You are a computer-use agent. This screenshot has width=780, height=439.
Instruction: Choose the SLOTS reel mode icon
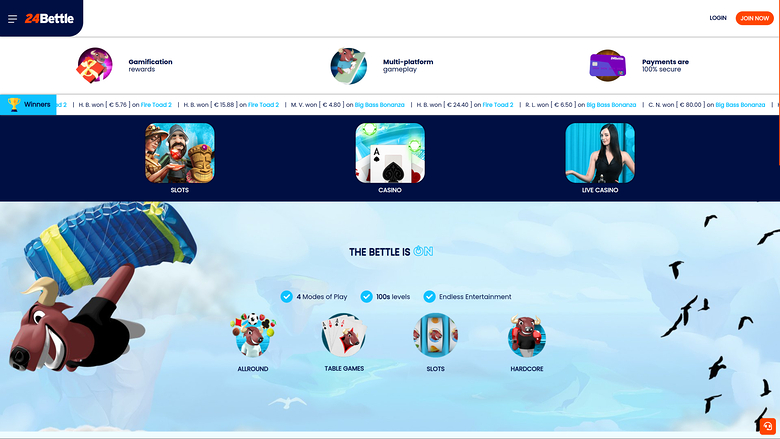435,335
